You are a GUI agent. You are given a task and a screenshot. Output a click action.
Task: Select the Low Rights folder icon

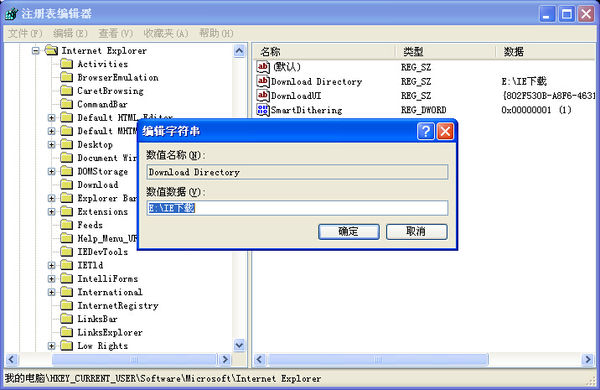[67, 346]
